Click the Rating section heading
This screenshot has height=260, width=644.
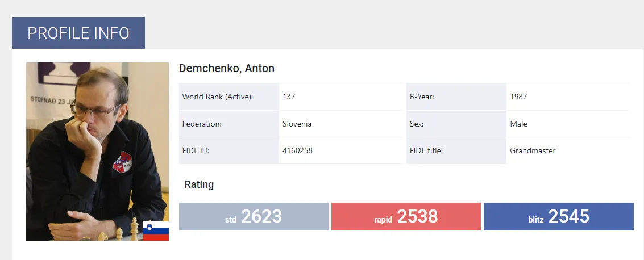pyautogui.click(x=199, y=184)
